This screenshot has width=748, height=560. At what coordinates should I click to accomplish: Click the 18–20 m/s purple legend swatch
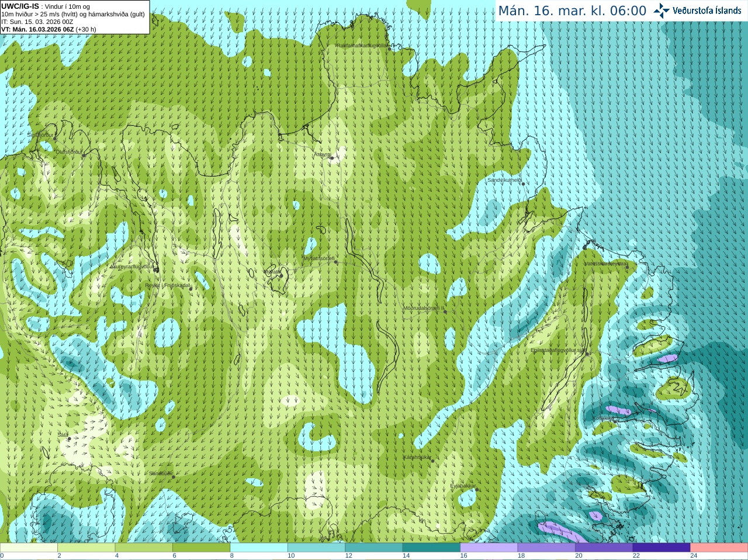pos(546,548)
